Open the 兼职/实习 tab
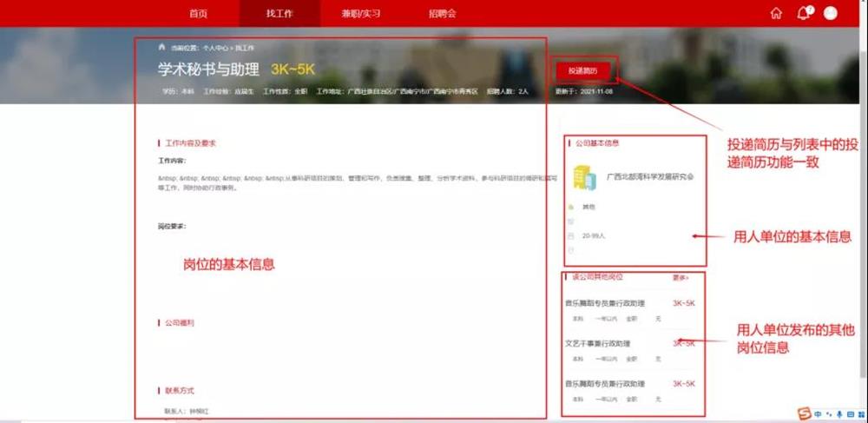This screenshot has height=423, width=868. 361,14
